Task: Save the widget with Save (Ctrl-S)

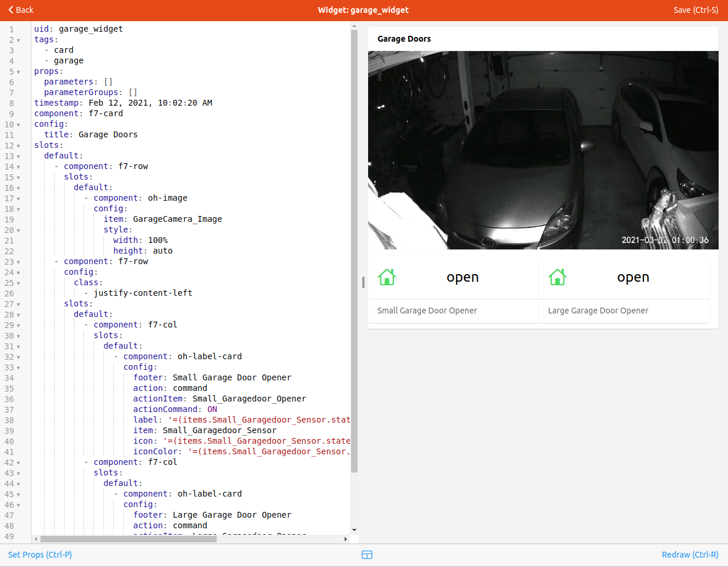Action: click(x=696, y=9)
